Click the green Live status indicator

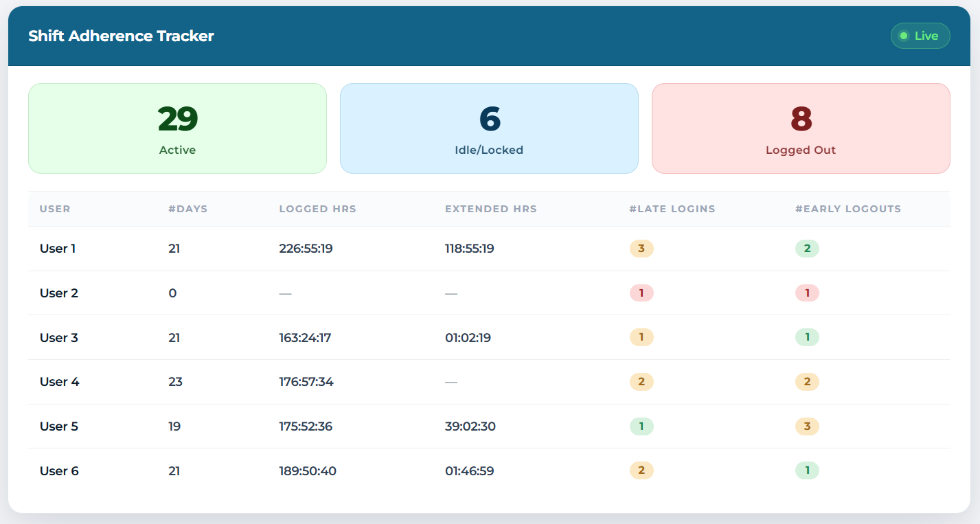tap(920, 36)
